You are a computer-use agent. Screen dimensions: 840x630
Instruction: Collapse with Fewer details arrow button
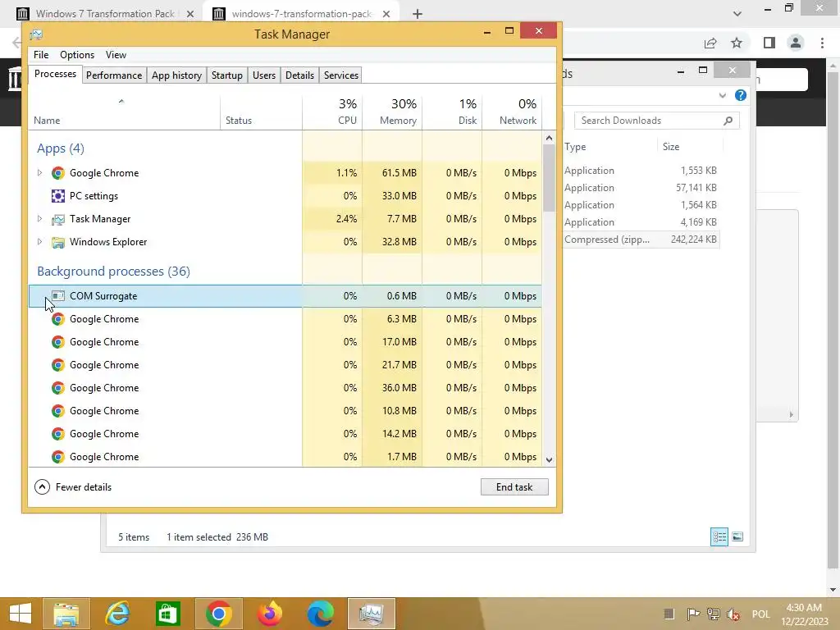pyautogui.click(x=43, y=486)
